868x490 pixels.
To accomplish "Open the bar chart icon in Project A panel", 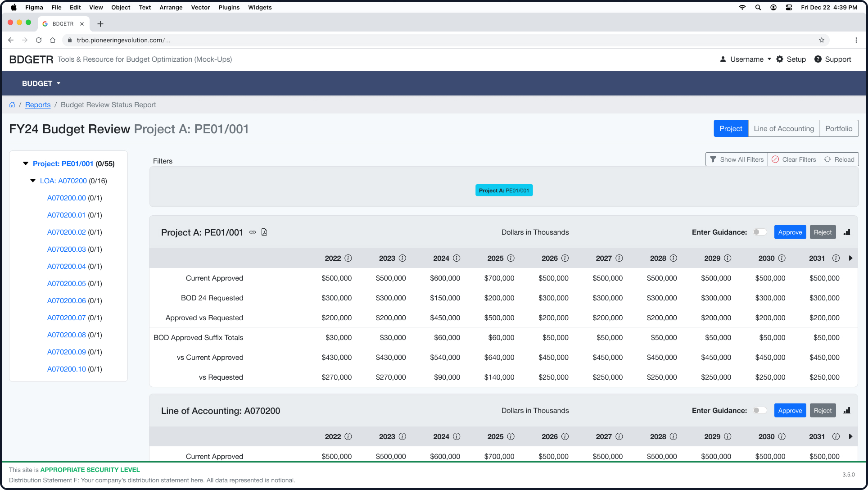I will pyautogui.click(x=846, y=232).
